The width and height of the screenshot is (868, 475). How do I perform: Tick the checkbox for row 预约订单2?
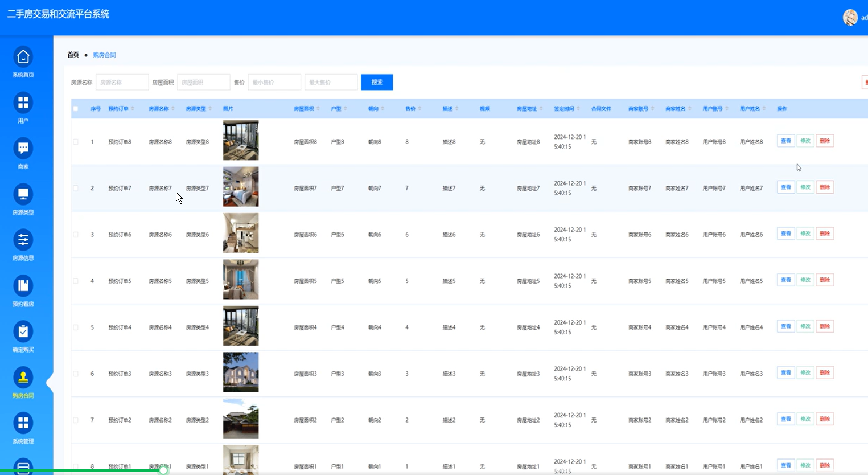pos(76,420)
